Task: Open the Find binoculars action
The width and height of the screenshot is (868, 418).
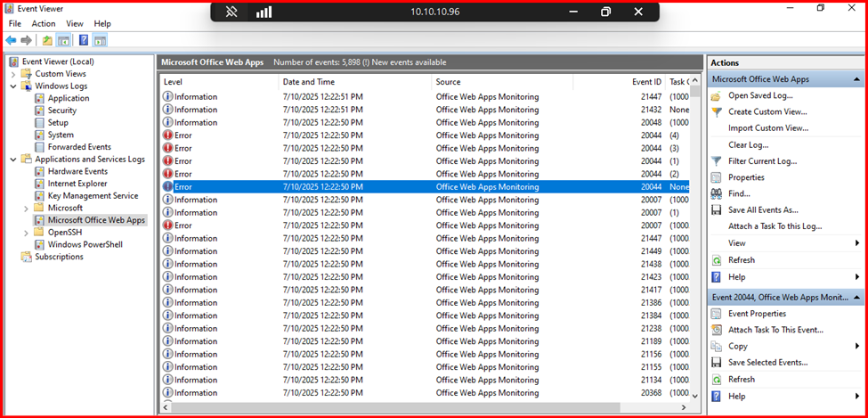Action: pos(717,193)
